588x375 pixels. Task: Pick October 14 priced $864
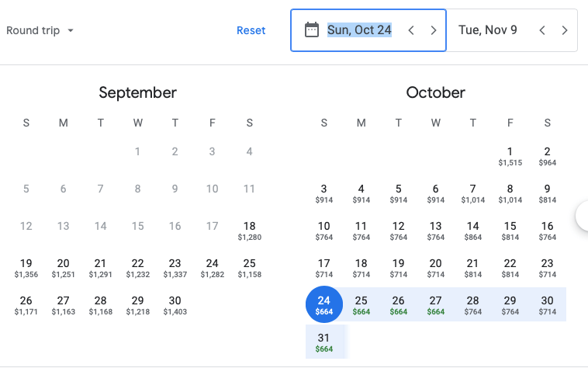[x=472, y=230]
